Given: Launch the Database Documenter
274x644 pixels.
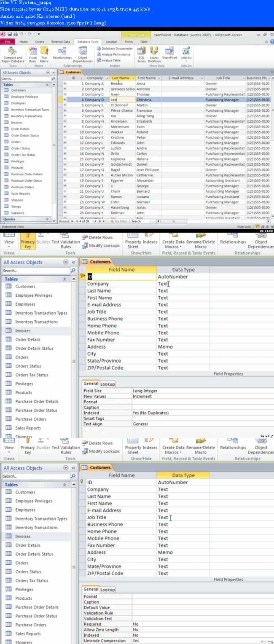Looking at the screenshot, I should [x=115, y=48].
